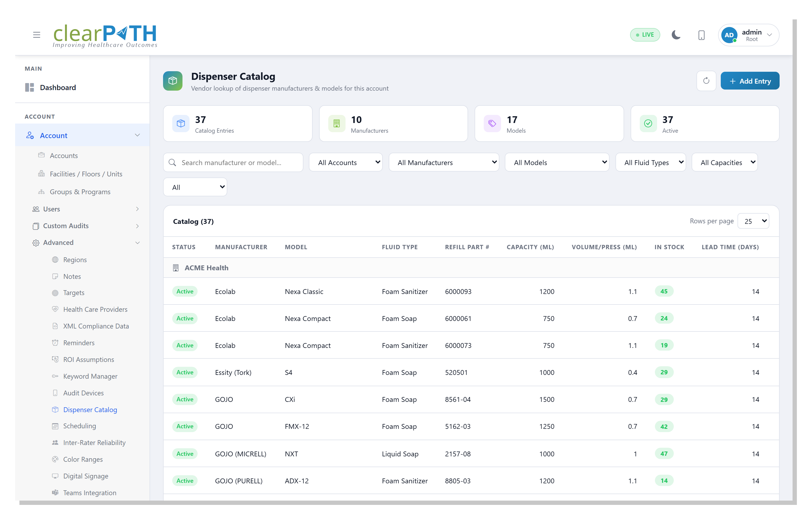812x520 pixels.
Task: Change Rows per page dropdown
Action: pos(753,221)
